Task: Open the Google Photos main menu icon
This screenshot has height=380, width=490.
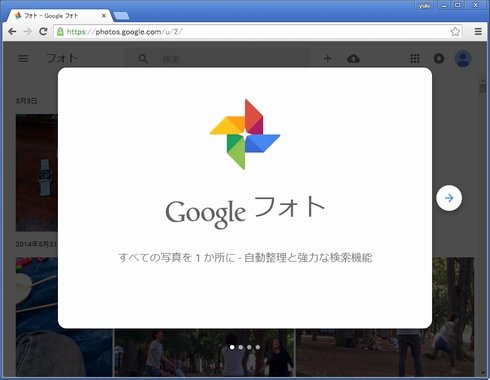Action: (23, 59)
